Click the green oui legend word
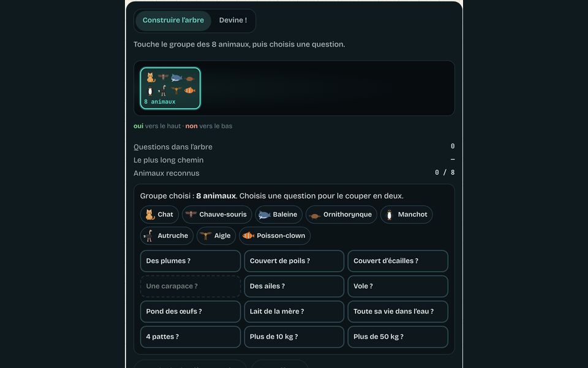 (x=138, y=126)
